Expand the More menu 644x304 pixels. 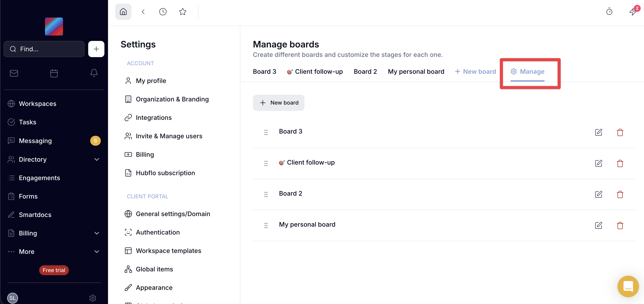click(x=97, y=252)
